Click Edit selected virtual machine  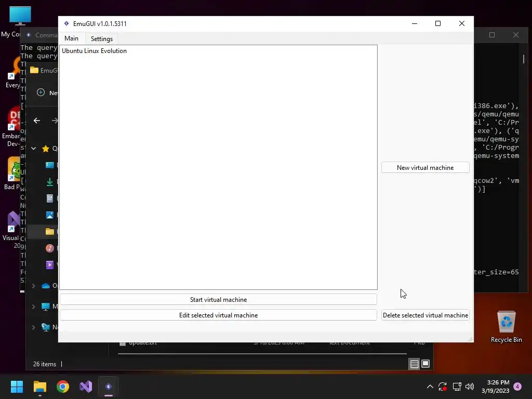[218, 315]
